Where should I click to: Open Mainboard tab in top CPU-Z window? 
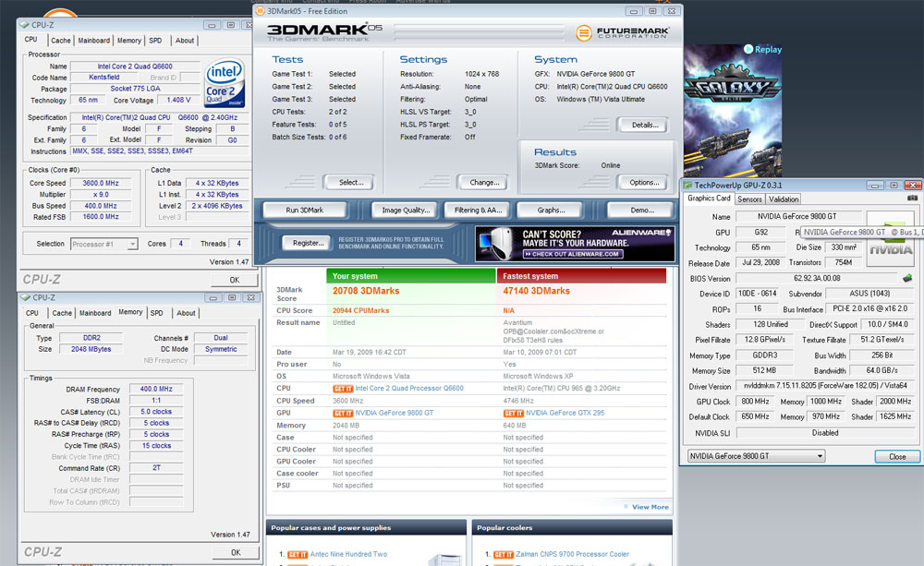coord(93,41)
